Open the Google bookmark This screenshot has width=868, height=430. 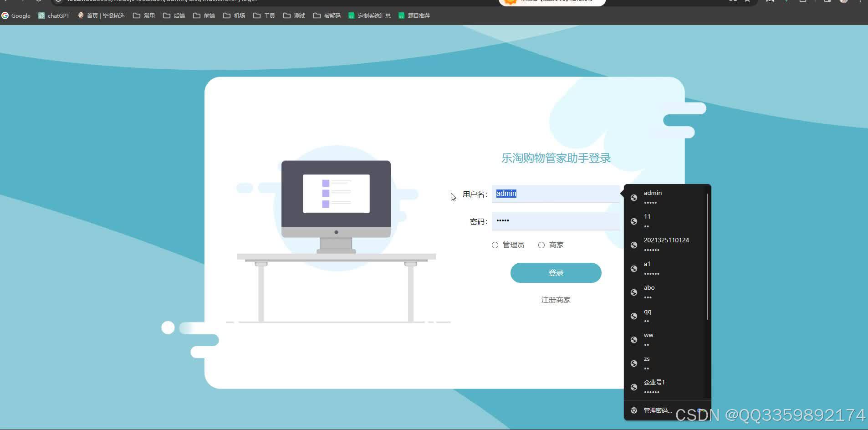coord(16,15)
